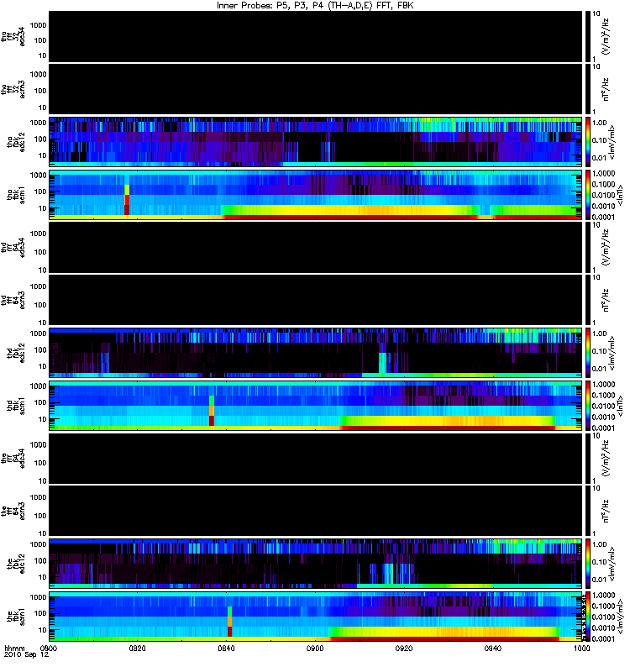Click the color bar of the fbk edc12 panel

[x=588, y=564]
